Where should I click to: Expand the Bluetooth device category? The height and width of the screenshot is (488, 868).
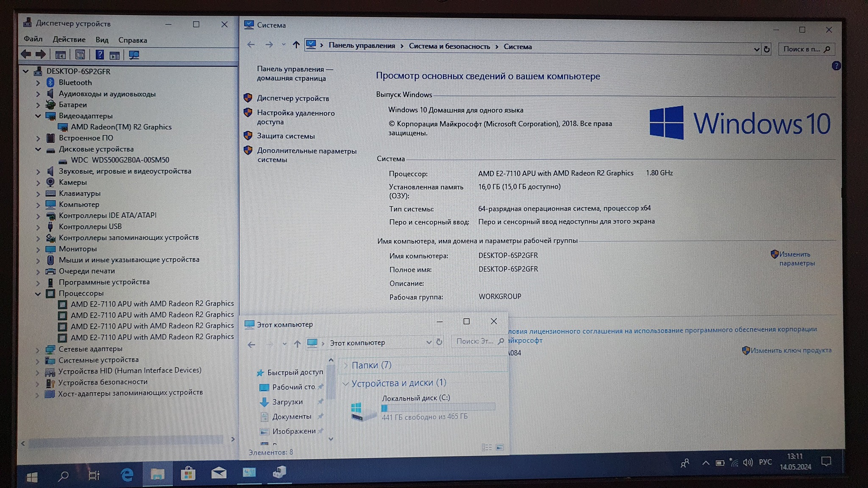[38, 83]
